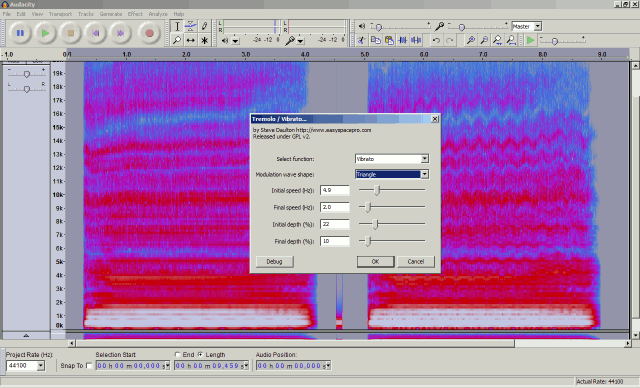The width and height of the screenshot is (640, 388).
Task: Open the View menu
Action: pos(37,14)
